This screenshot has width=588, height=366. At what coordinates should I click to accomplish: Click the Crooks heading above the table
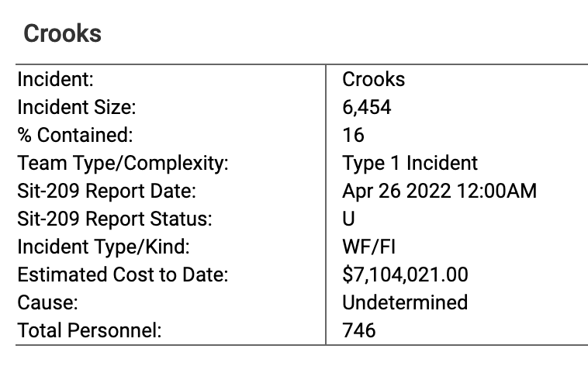point(62,33)
